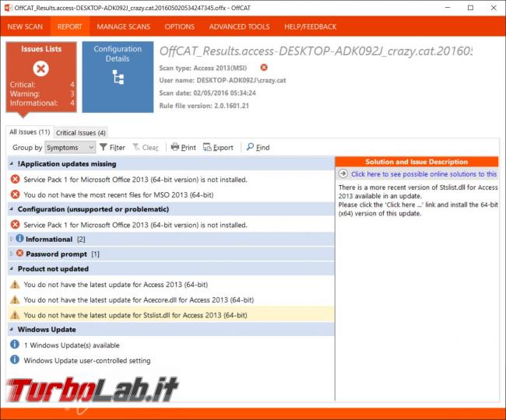This screenshot has width=506, height=420.
Task: Click the tree icon in Configuration Details
Action: pyautogui.click(x=118, y=77)
